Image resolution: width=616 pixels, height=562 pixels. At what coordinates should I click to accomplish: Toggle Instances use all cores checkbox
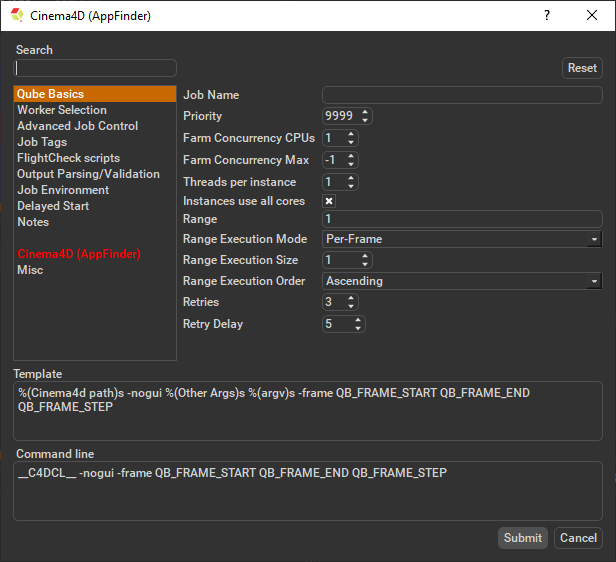point(329,201)
